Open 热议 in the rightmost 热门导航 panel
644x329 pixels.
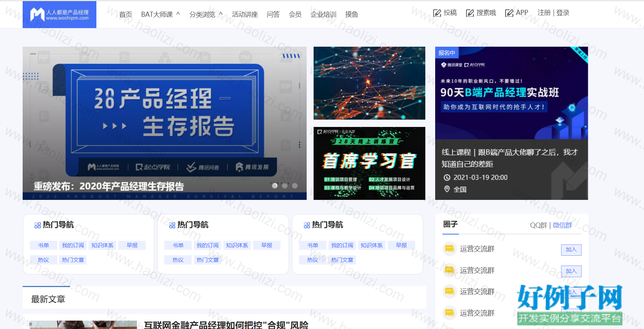pyautogui.click(x=313, y=260)
